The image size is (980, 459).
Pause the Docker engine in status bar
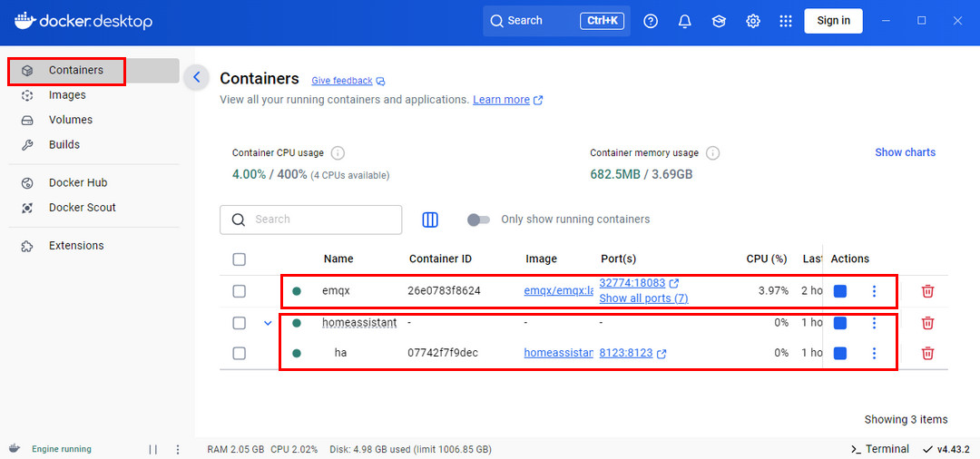coord(153,449)
